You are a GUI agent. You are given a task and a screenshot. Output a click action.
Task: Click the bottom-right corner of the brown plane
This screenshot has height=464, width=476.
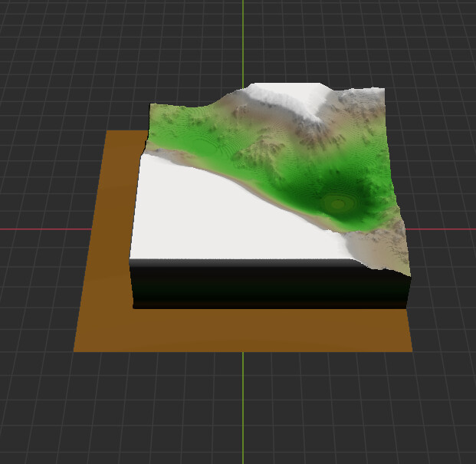pos(411,350)
